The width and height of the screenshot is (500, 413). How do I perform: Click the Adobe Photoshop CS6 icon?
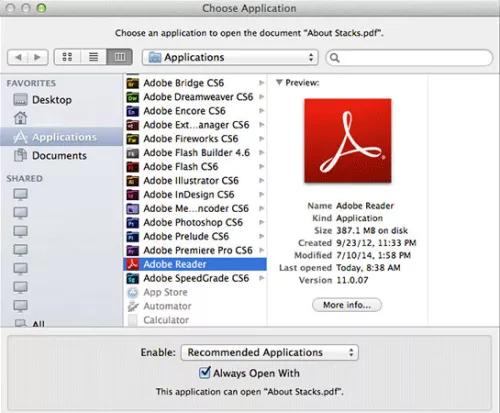(133, 223)
